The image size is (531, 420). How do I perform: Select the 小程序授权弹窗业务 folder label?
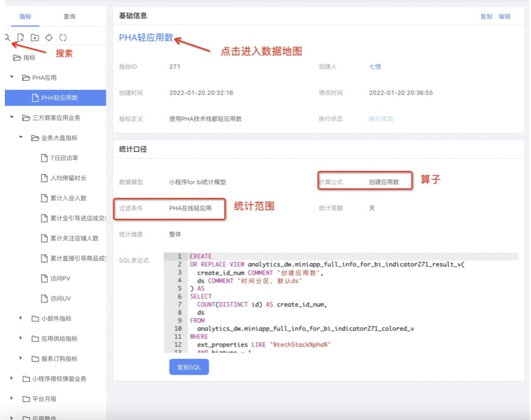click(x=59, y=379)
